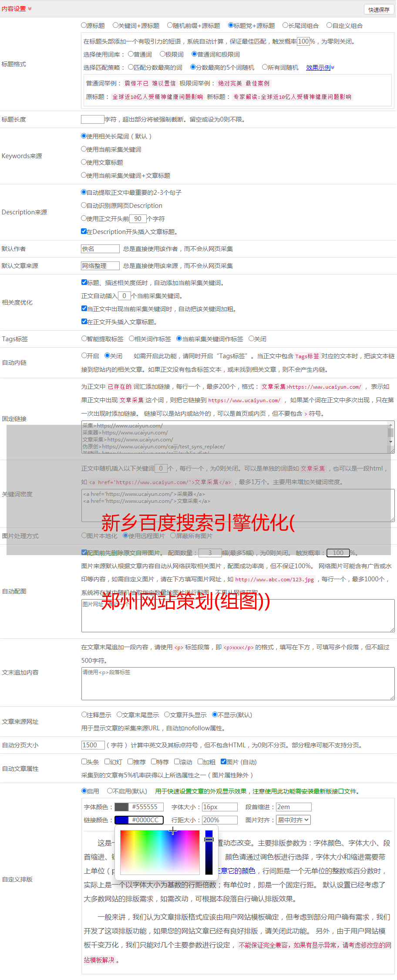Check the 滚动 article attribute
397x980 pixels.
[x=177, y=762]
